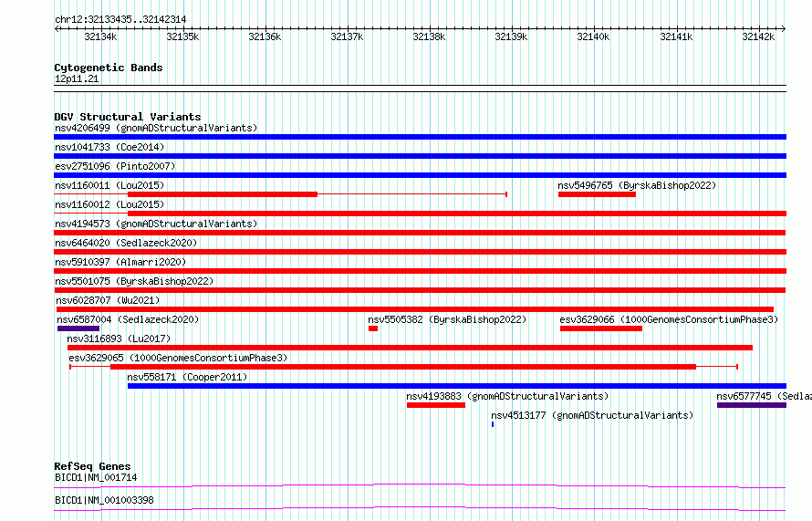This screenshot has width=812, height=521.
Task: Open nsv5505382 (ByrskaBishop2022) label
Action: pos(447,319)
